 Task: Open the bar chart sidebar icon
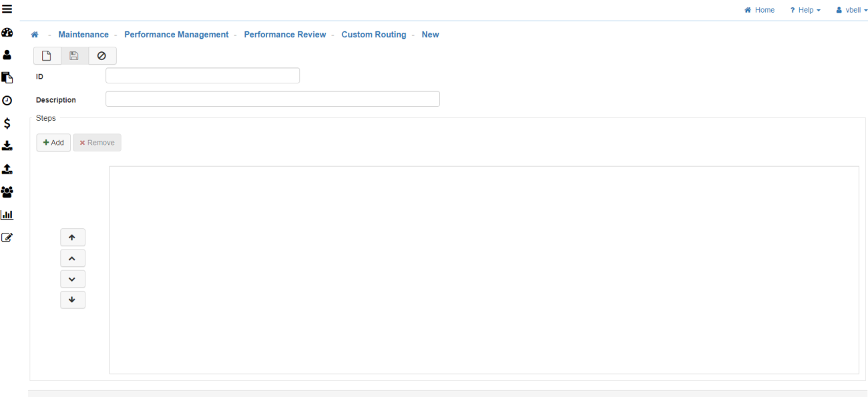pyautogui.click(x=7, y=215)
